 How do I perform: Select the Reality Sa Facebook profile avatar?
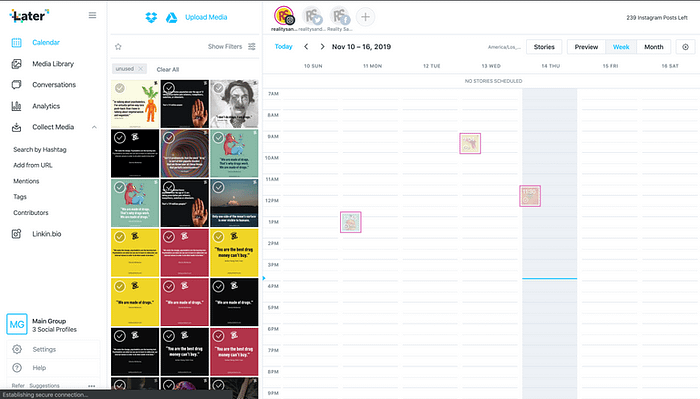click(x=340, y=16)
